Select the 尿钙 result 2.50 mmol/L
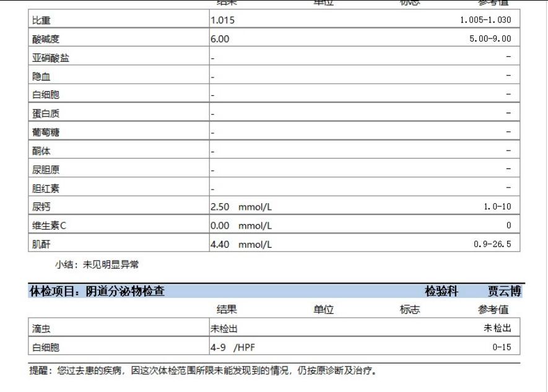The image size is (548, 392). (241, 207)
